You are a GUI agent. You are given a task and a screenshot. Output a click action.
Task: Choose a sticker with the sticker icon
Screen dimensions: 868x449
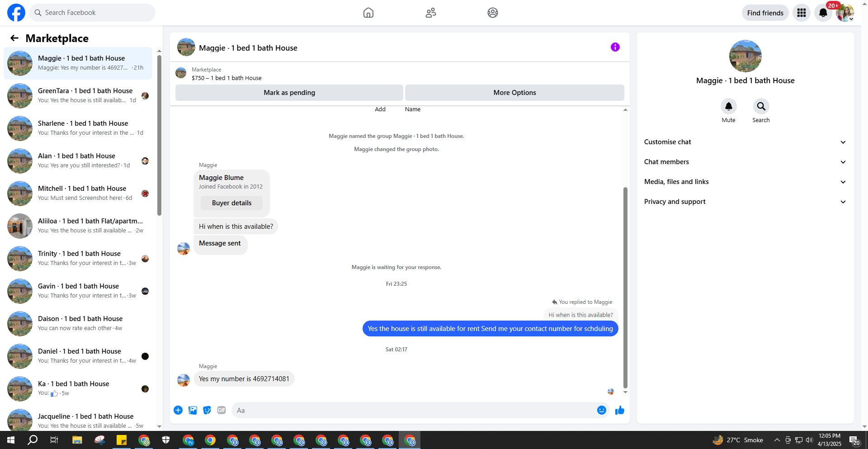[x=207, y=410]
